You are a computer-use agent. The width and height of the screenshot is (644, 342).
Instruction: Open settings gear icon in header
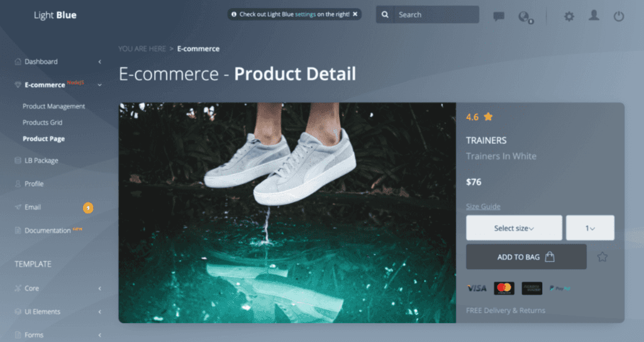pyautogui.click(x=569, y=16)
